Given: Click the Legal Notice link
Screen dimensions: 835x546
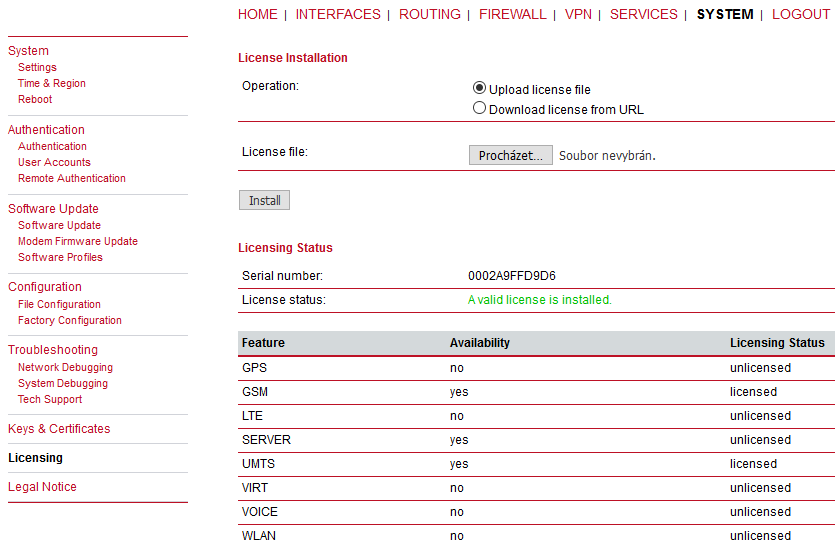Looking at the screenshot, I should (x=42, y=487).
